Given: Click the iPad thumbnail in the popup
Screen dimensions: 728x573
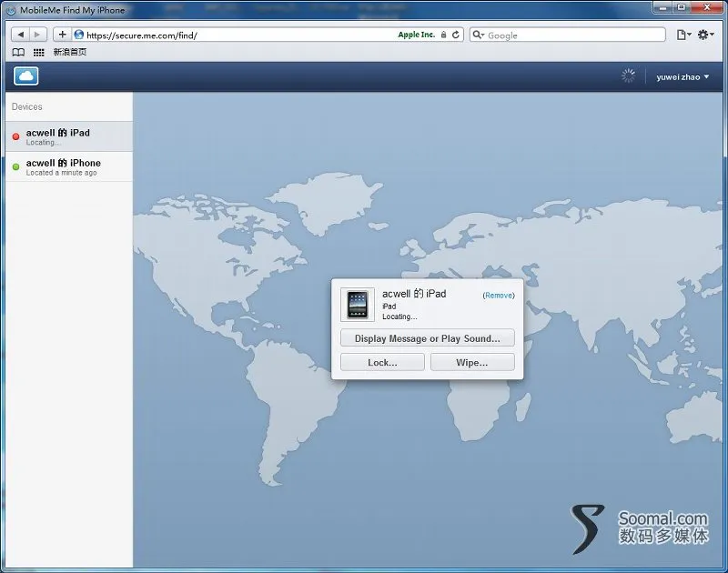Looking at the screenshot, I should pyautogui.click(x=358, y=305).
